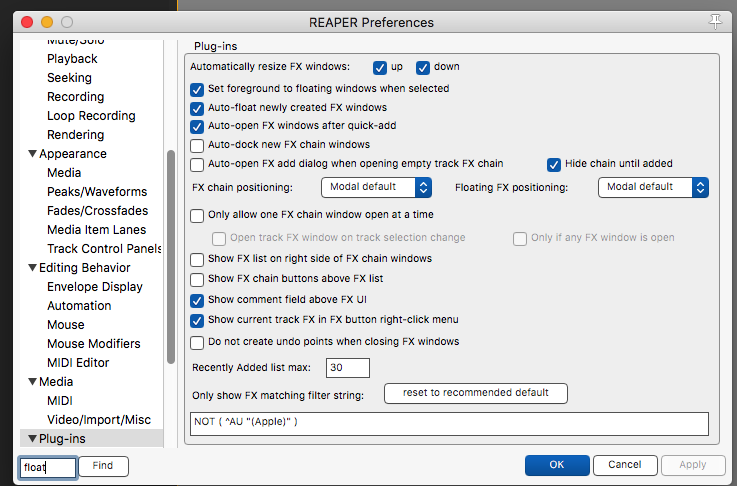This screenshot has height=486, width=737.
Task: Open Floating FX positioning dropdown
Action: coord(653,187)
